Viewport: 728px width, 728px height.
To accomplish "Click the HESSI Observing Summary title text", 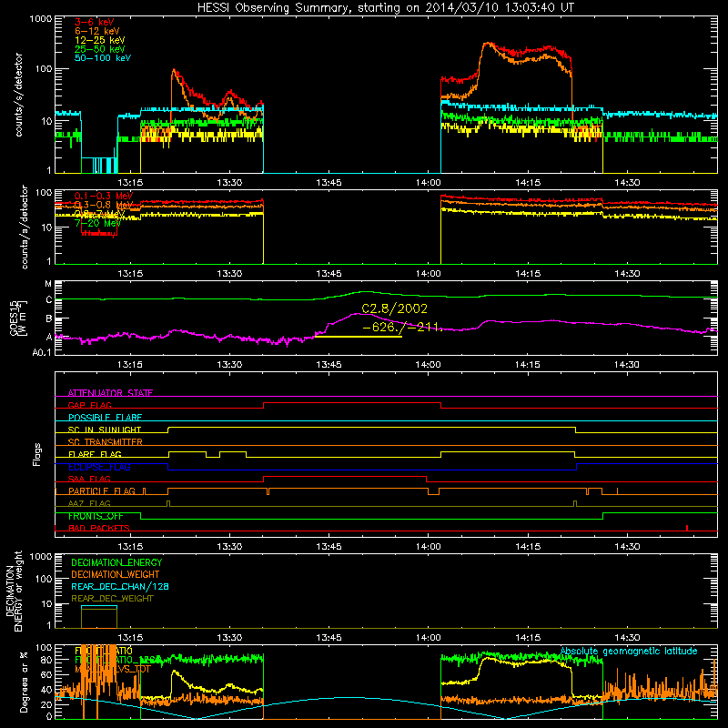I will pos(386,8).
